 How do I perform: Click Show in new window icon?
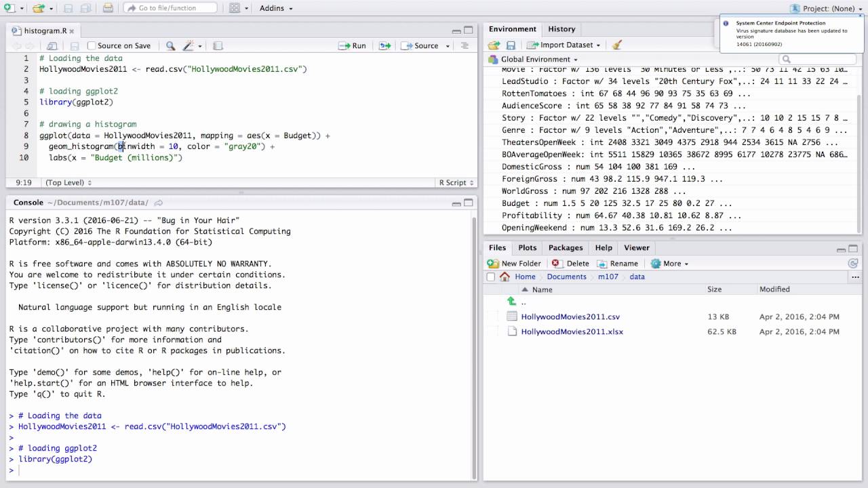click(52, 46)
